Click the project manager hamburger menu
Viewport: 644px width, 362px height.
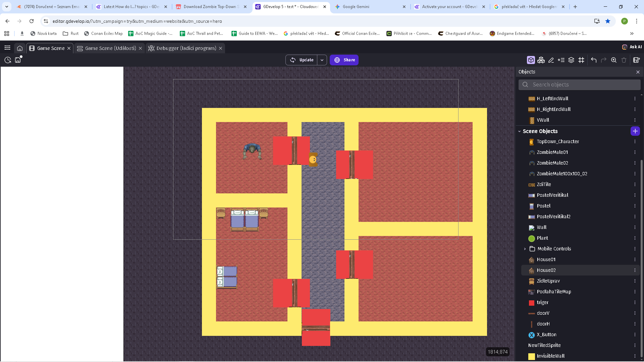[7, 48]
